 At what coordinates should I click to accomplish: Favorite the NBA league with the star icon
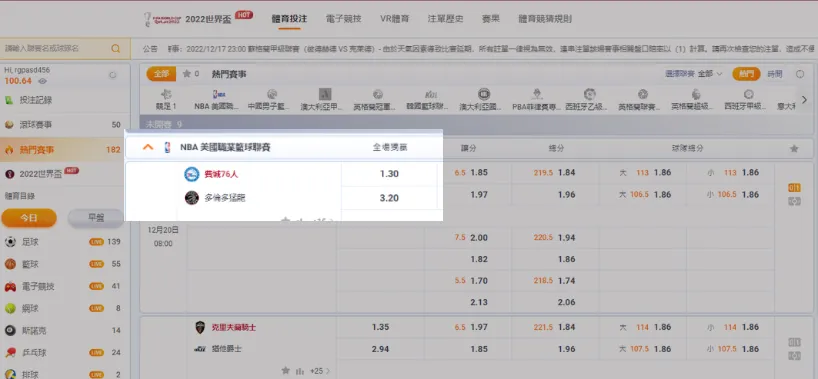(x=794, y=149)
